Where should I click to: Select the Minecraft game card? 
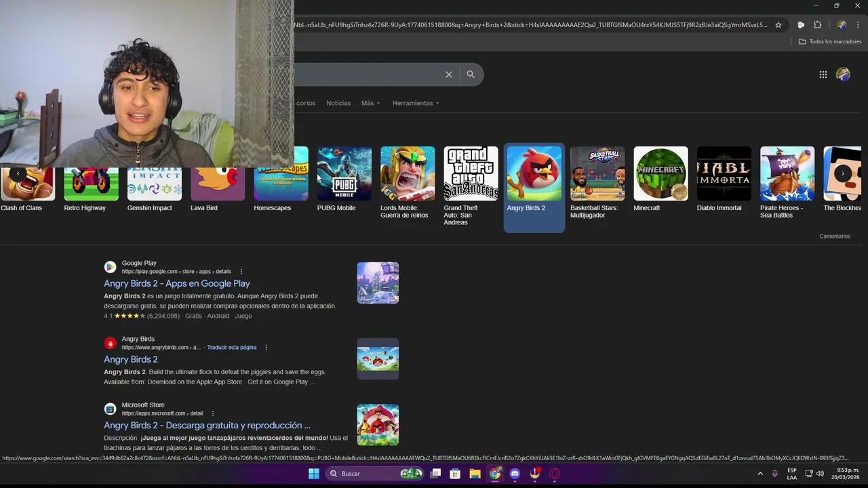[x=660, y=180]
